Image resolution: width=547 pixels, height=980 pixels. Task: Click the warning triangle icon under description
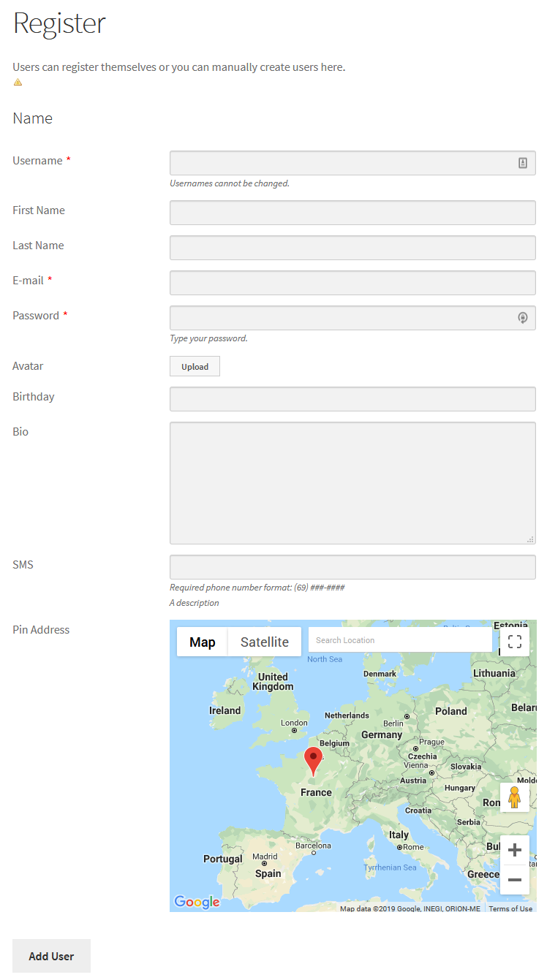(x=18, y=82)
